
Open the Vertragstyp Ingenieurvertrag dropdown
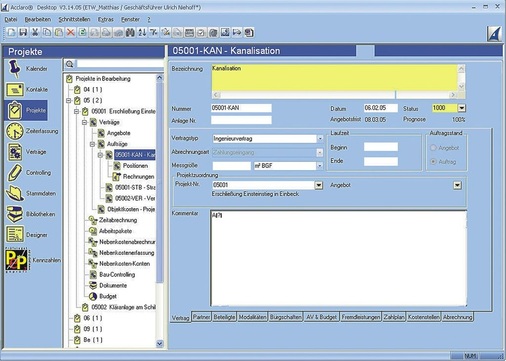pyautogui.click(x=320, y=138)
